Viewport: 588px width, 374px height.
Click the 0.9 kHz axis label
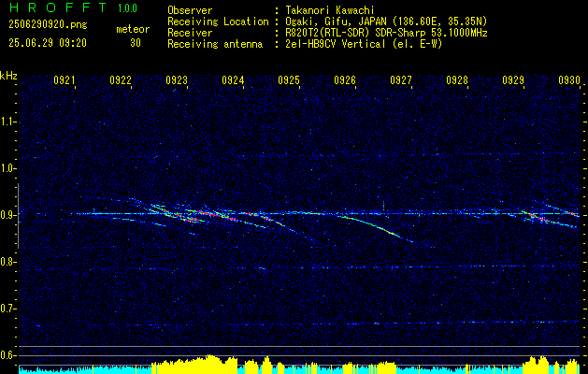pos(7,215)
